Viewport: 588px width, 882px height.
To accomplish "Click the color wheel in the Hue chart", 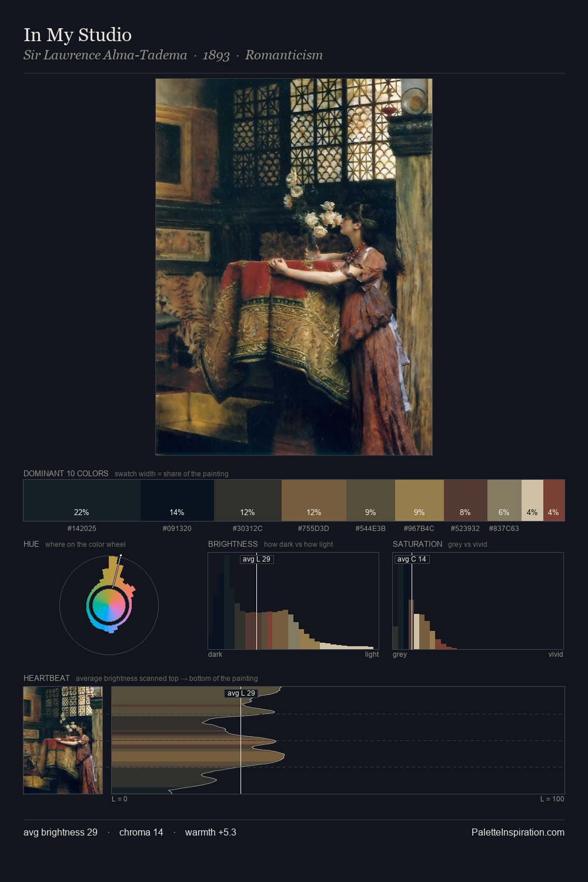I will tap(109, 605).
